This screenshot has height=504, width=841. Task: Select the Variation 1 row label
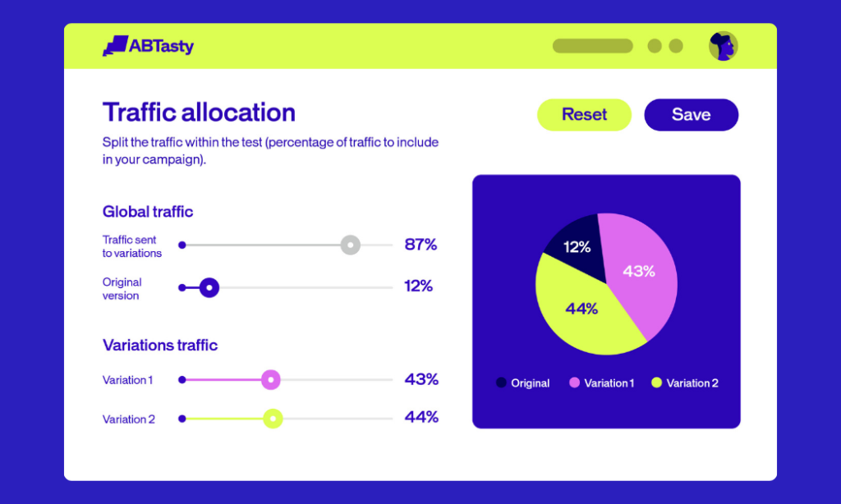pos(127,380)
